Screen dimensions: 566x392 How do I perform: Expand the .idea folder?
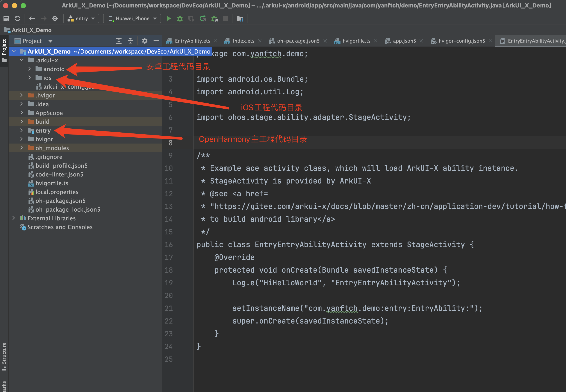(21, 104)
